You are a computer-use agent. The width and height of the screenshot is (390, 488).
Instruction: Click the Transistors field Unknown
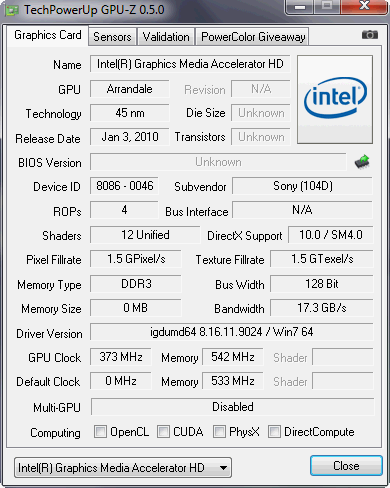pyautogui.click(x=261, y=137)
